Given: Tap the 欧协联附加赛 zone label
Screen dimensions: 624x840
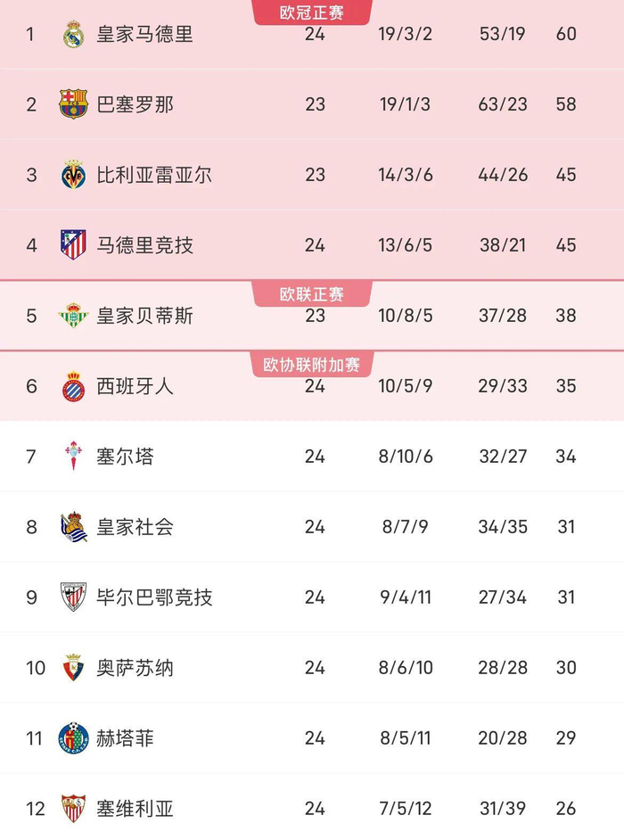Looking at the screenshot, I should point(312,365).
